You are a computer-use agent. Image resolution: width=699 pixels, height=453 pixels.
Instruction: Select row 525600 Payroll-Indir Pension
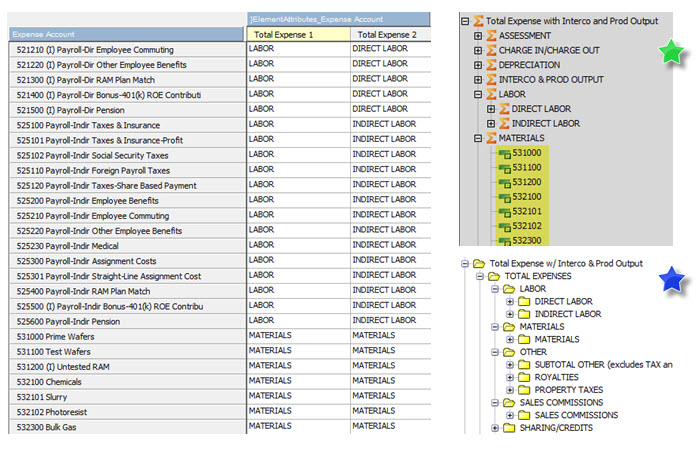click(127, 321)
